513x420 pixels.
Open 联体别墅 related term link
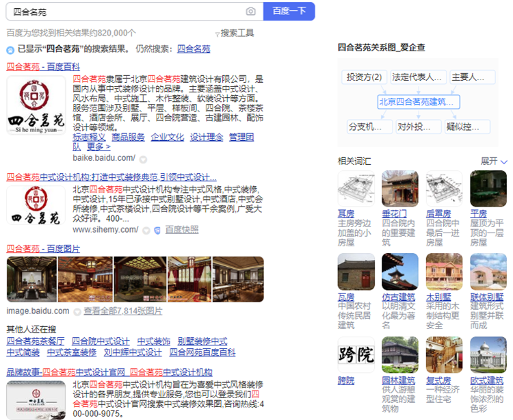pos(486,297)
